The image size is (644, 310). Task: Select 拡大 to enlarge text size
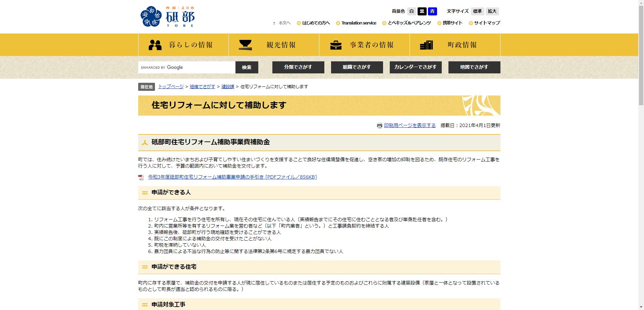pyautogui.click(x=492, y=11)
